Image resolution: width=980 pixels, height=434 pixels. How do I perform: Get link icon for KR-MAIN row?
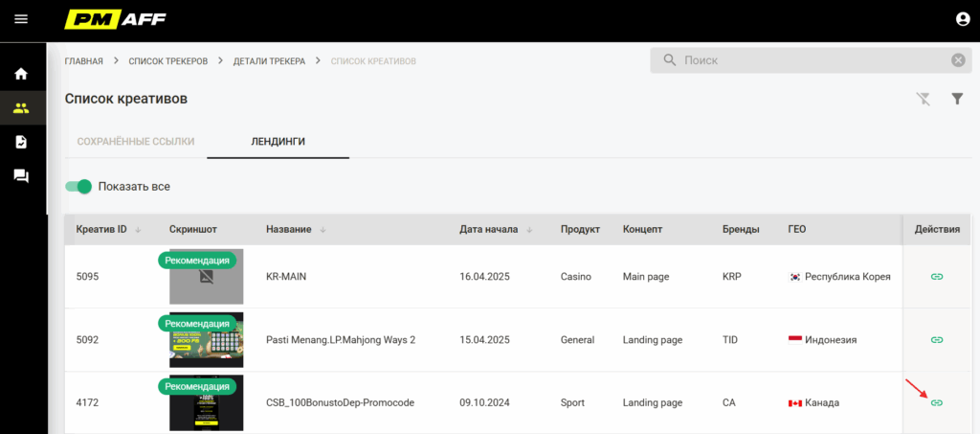click(x=936, y=276)
